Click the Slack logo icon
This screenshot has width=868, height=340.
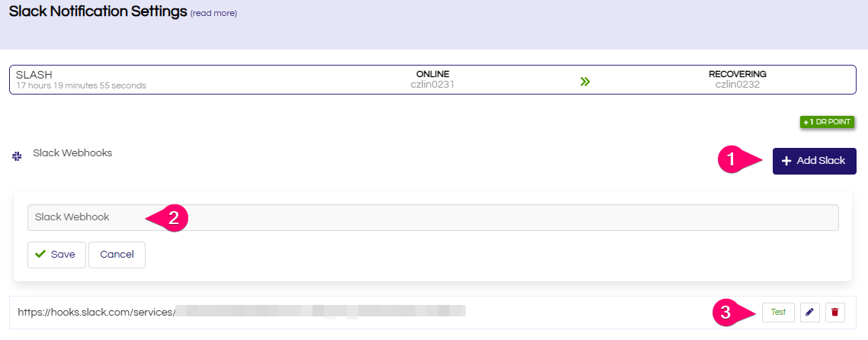pyautogui.click(x=17, y=157)
